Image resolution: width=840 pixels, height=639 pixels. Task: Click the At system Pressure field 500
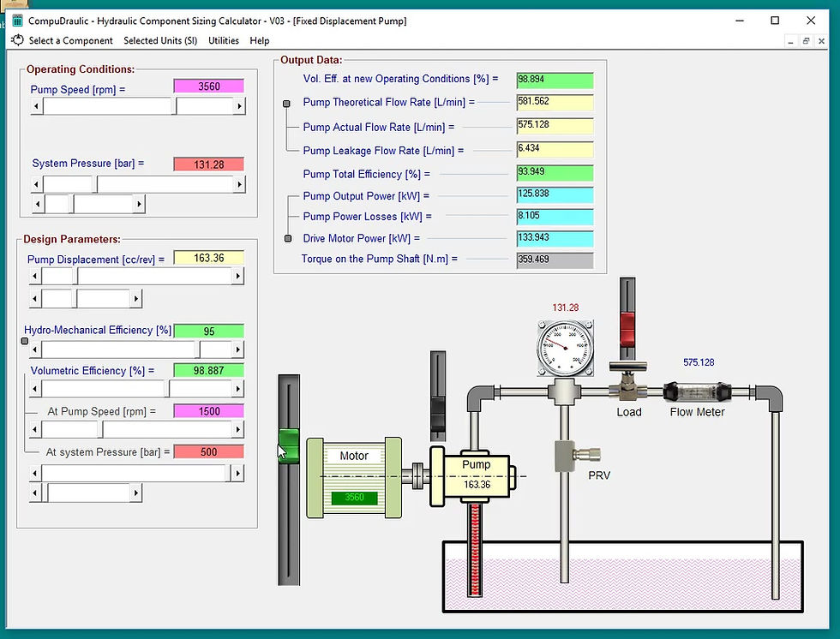click(209, 451)
